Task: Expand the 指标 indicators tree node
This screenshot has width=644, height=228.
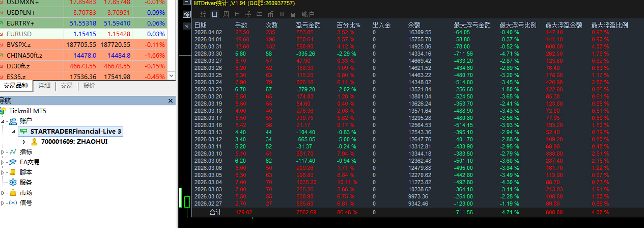Action: tap(3, 151)
